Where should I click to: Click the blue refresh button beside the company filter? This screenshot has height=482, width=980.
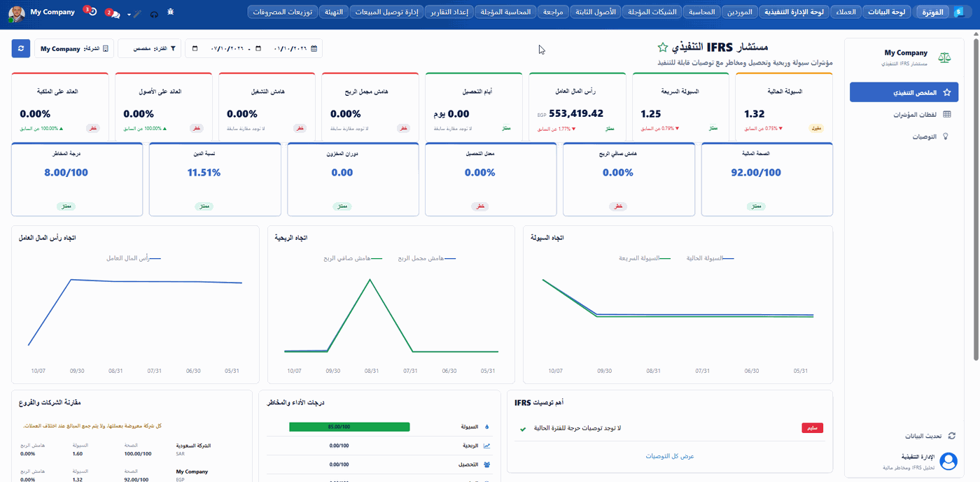tap(21, 48)
